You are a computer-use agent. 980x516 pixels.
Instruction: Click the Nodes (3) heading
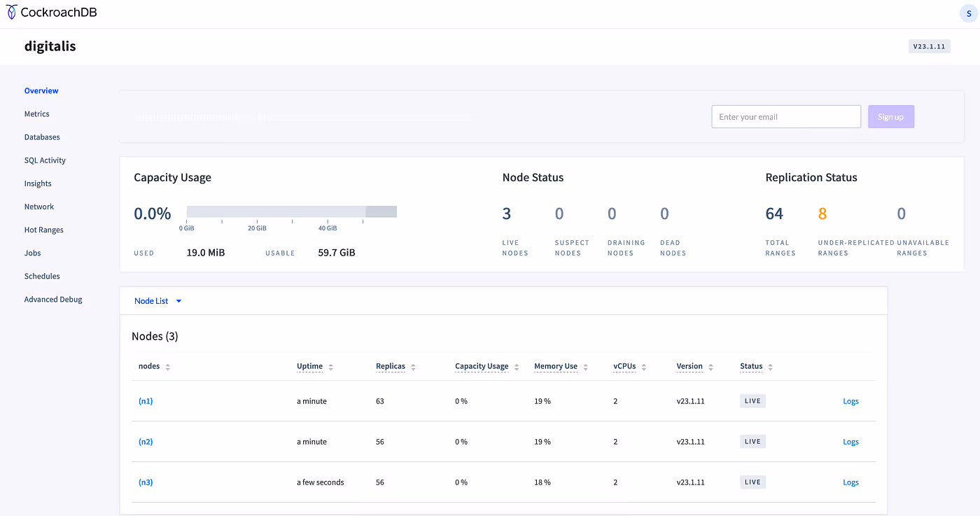coord(155,336)
